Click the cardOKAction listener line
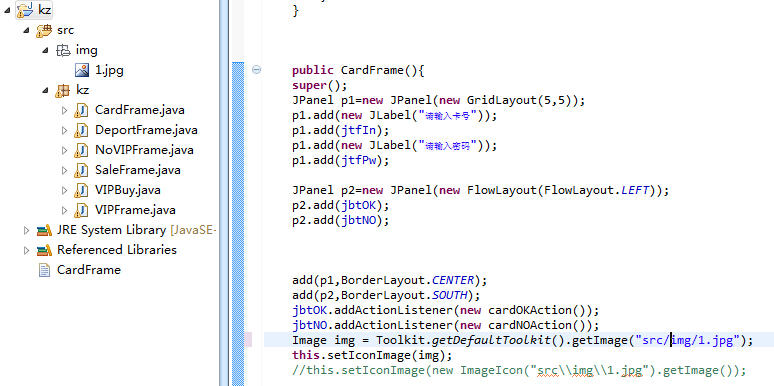Image resolution: width=774 pixels, height=386 pixels. coord(445,310)
